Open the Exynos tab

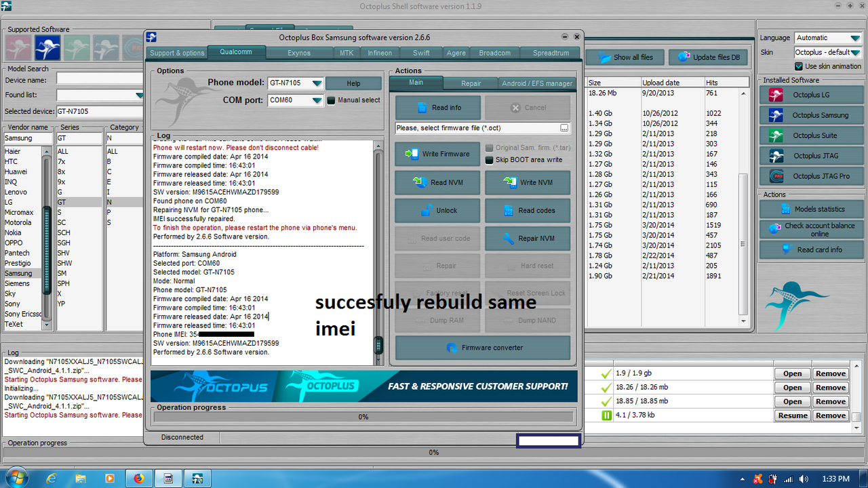[x=299, y=53]
